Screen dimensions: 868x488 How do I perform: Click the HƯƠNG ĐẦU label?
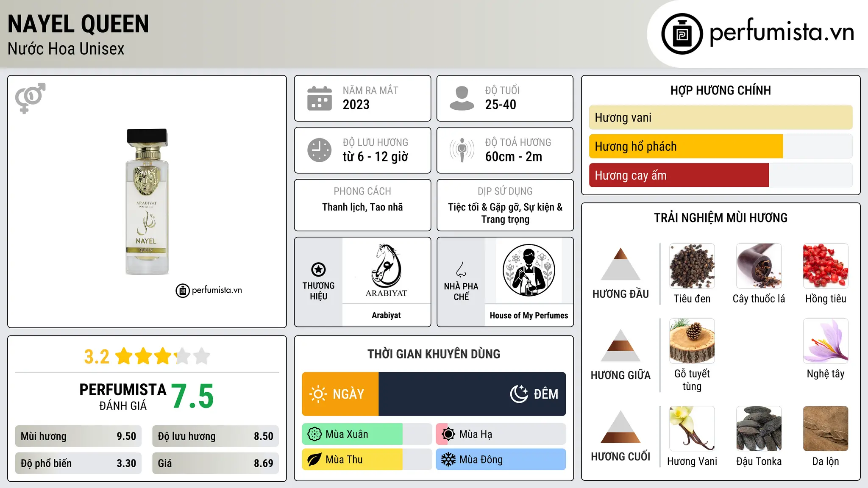[620, 294]
